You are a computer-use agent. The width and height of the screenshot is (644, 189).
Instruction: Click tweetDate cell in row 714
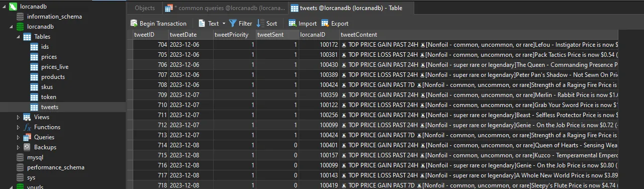(191, 145)
